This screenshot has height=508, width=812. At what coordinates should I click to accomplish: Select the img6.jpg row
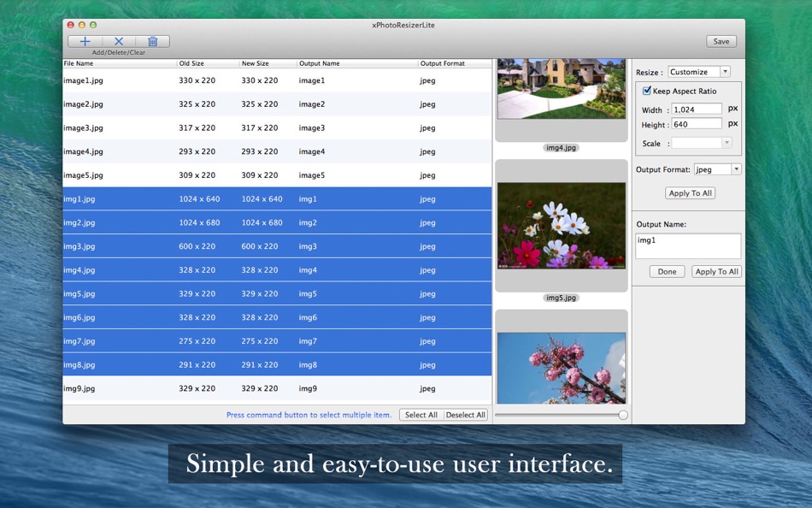(277, 317)
